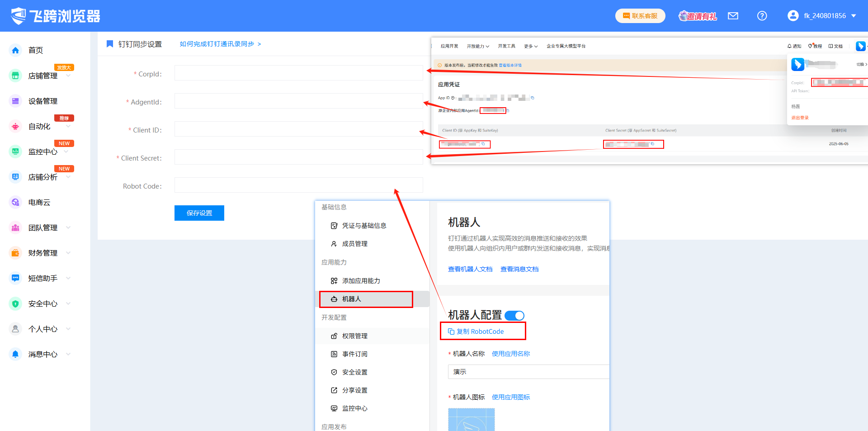Screen dimensions: 868x431
Task: Expand the 店铺管理 sidebar chevron
Action: [x=68, y=76]
